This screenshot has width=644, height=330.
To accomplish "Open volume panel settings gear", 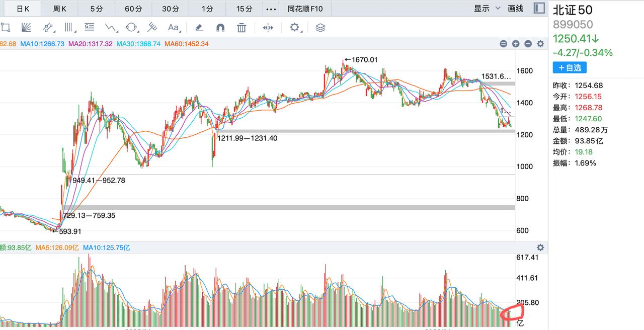I will click(x=540, y=247).
